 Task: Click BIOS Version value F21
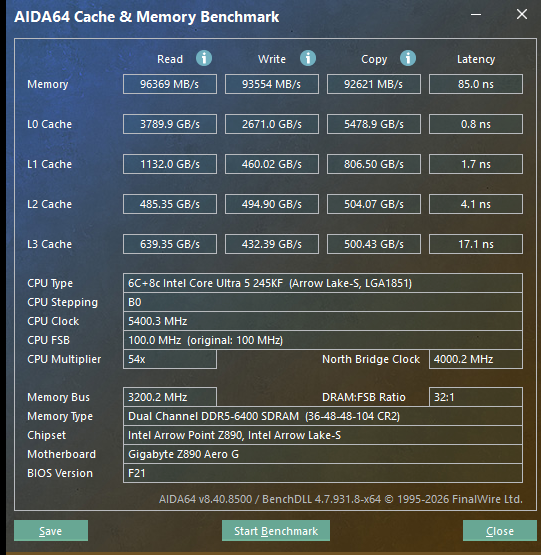(x=323, y=473)
